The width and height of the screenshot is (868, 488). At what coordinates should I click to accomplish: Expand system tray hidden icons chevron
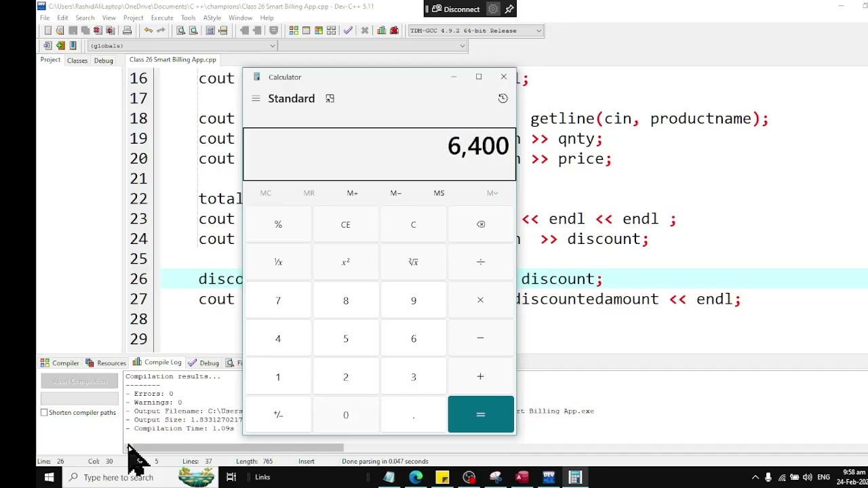tap(755, 477)
